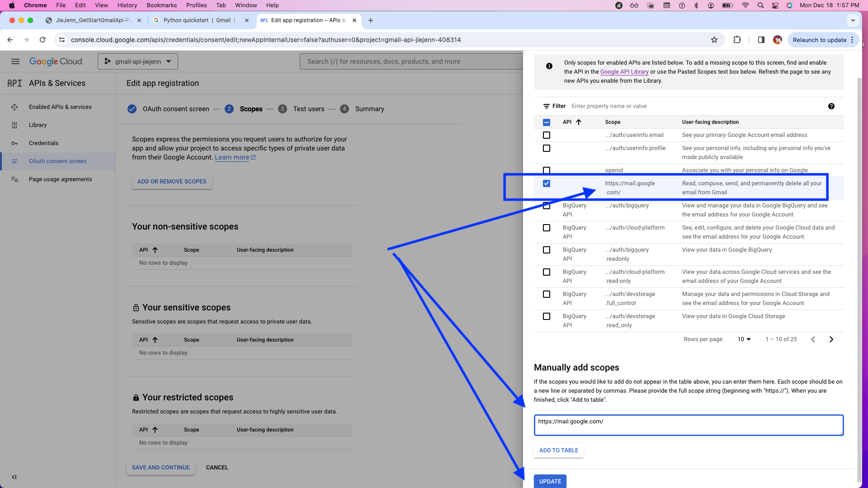Click the Credentials key icon
Viewport: 868px width, 488px height.
click(x=14, y=143)
